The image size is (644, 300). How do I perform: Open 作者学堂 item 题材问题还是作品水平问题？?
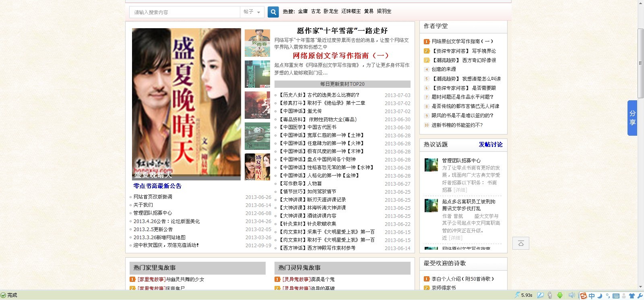coord(462,97)
